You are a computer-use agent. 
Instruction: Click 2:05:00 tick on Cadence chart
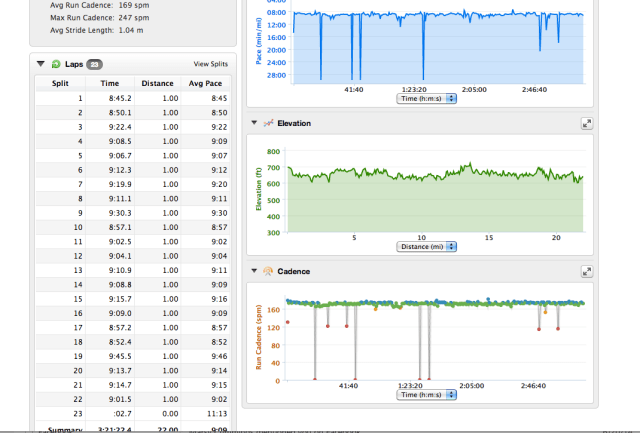pos(471,386)
